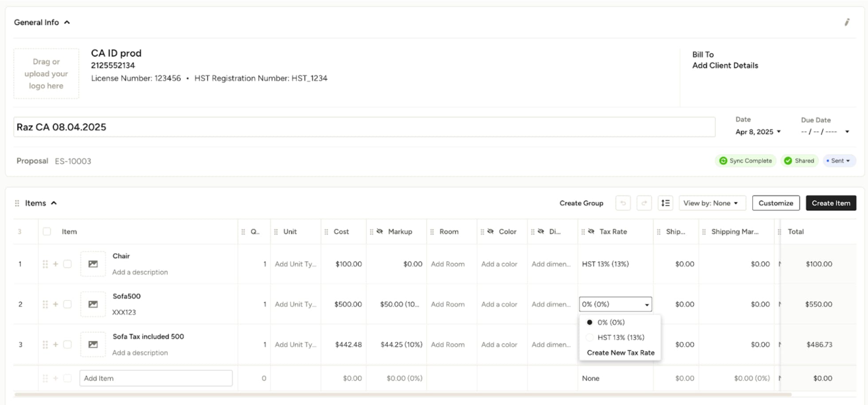Open the Date Apr 8, 2025 dropdown

758,132
